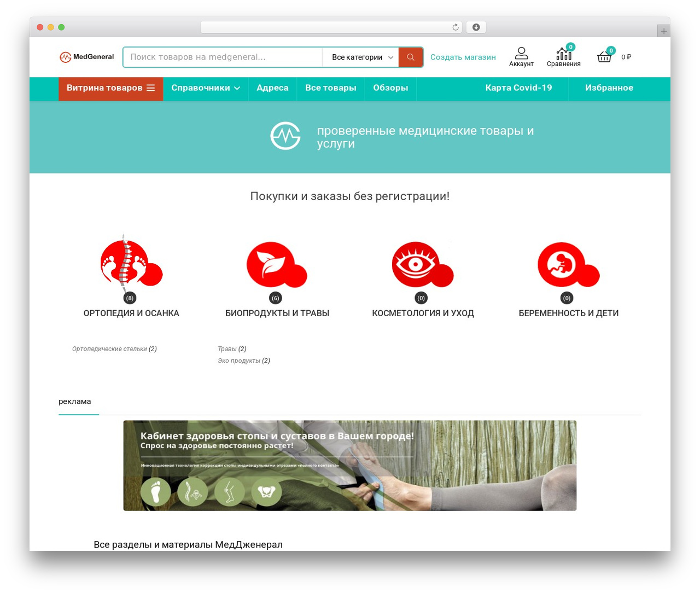
Task: Click the ОРТОПЕДИЯ И ОСАНКА heading
Action: (x=131, y=313)
